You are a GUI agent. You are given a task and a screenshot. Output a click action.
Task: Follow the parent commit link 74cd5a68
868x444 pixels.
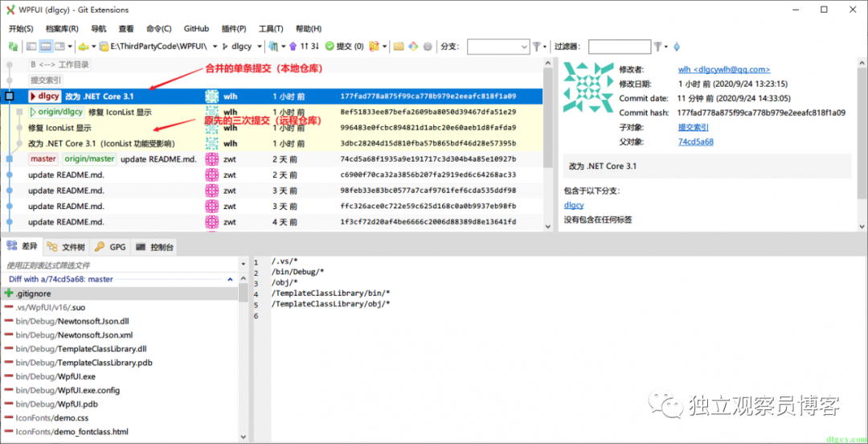click(696, 142)
